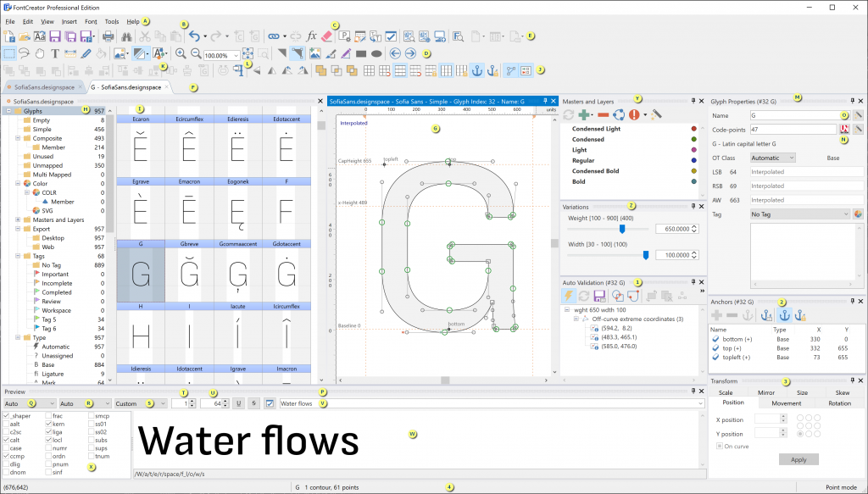Expand the Masters and Layers tree node
The image size is (868, 494).
click(19, 219)
